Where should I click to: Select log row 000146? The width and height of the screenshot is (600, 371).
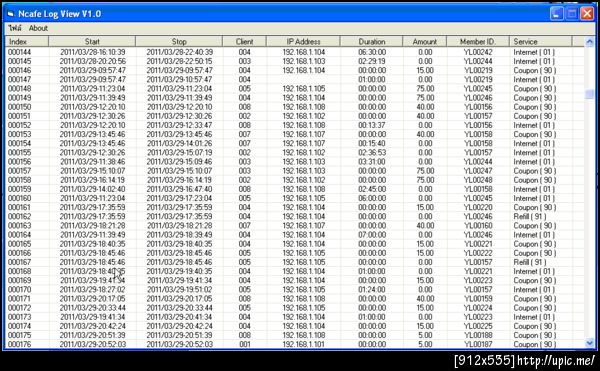295,70
